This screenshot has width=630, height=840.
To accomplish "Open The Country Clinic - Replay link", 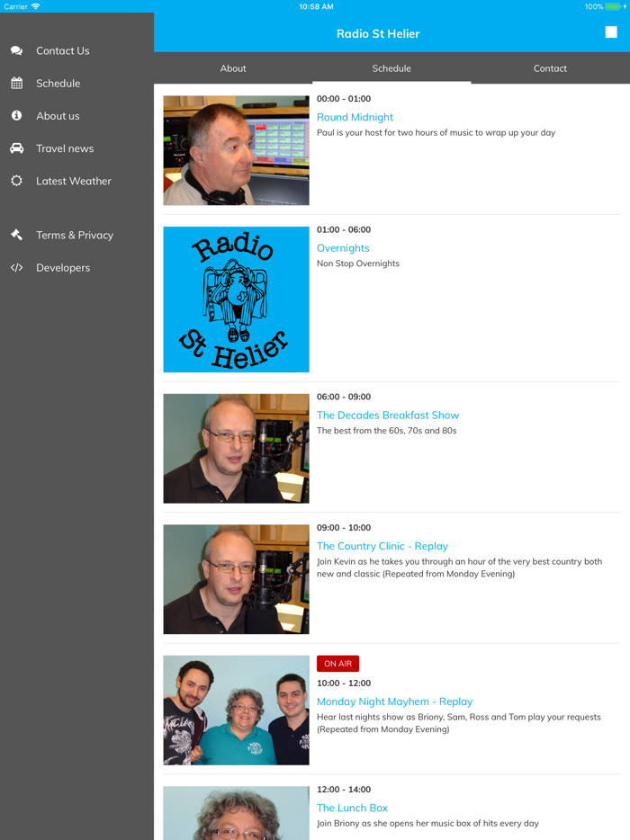I will pos(382,546).
